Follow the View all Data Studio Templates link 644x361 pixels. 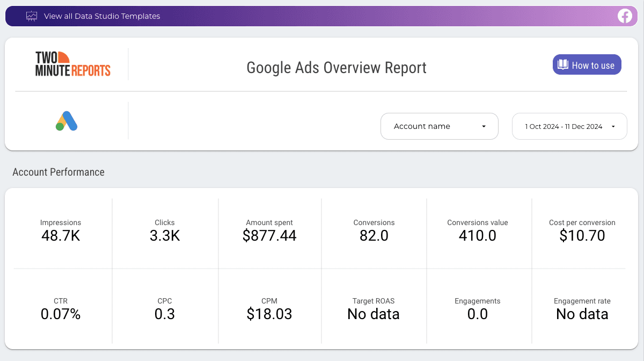point(101,16)
